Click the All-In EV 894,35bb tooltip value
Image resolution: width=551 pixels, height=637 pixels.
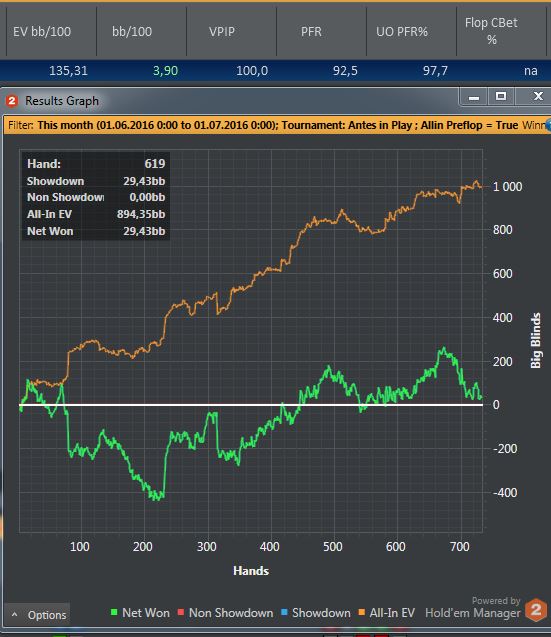[141, 214]
